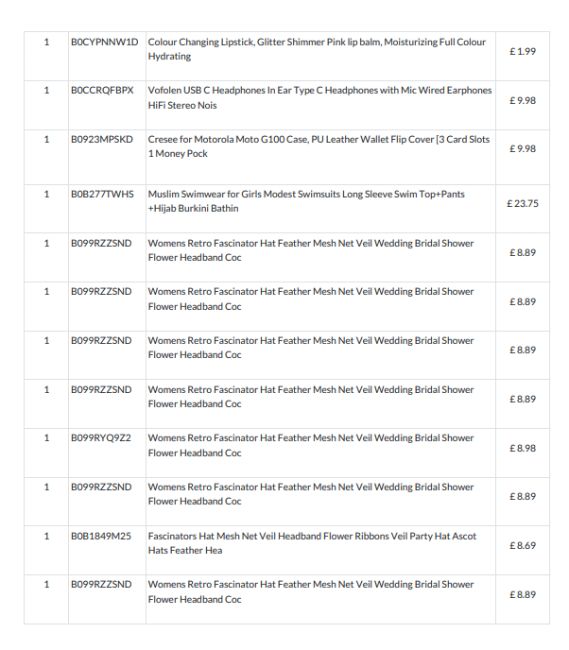This screenshot has height=650, width=569.
Task: Select the Colour Changing Lipstick description
Action: 317,49
